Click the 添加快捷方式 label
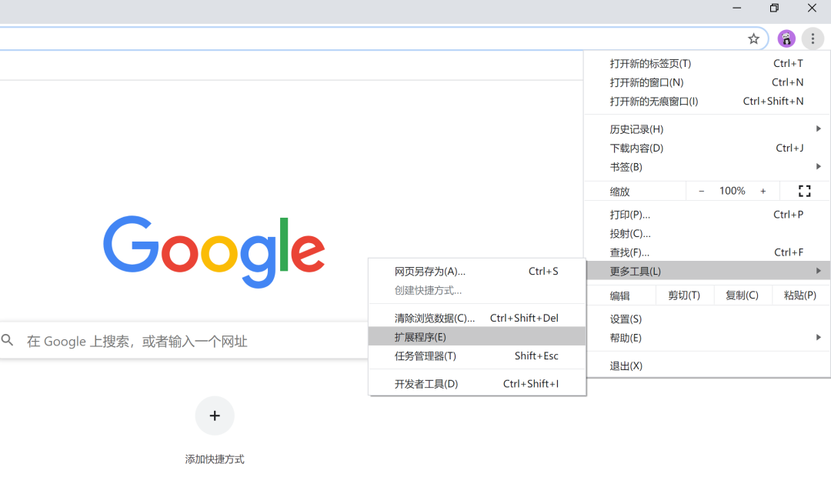 tap(215, 459)
